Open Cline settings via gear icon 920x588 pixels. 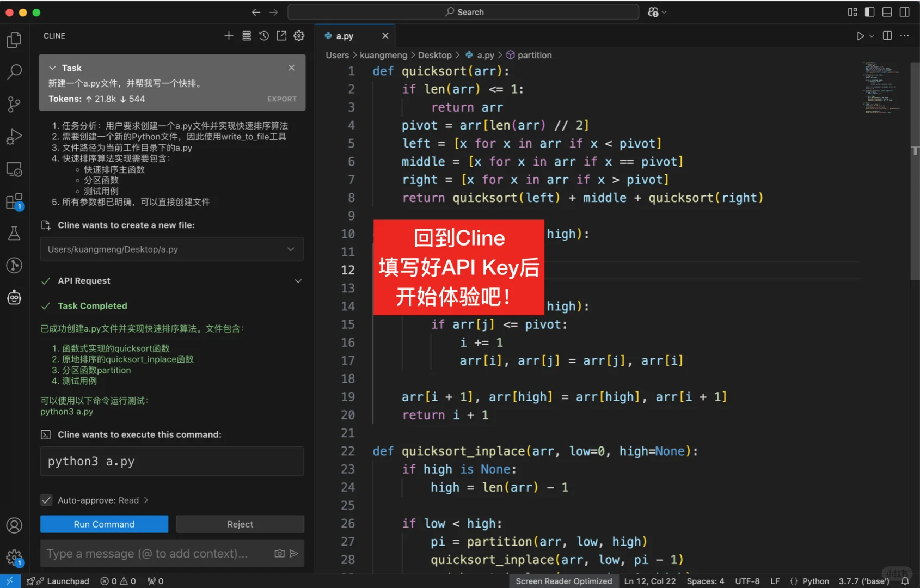click(x=299, y=35)
